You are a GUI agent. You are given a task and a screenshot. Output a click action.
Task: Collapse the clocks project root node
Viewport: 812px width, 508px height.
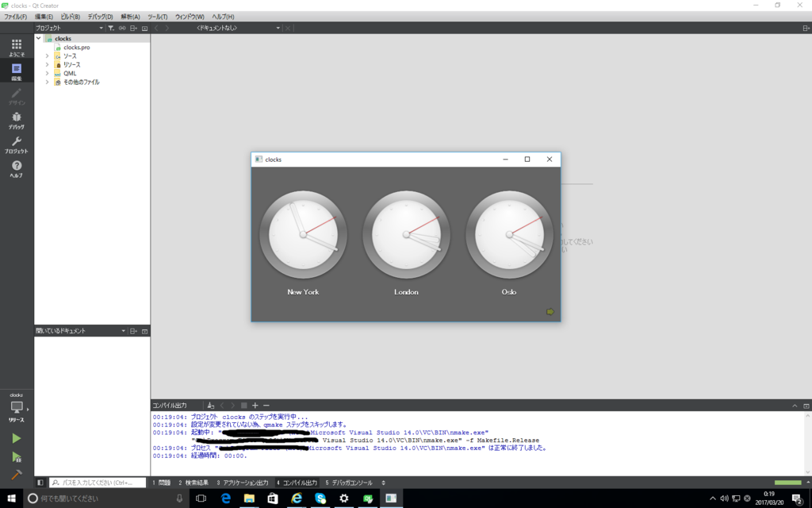[38, 38]
